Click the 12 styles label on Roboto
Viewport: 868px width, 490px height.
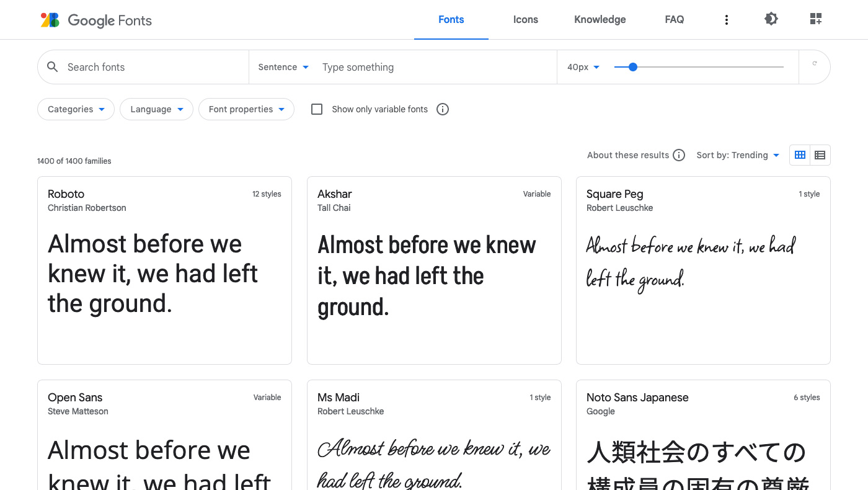tap(267, 194)
